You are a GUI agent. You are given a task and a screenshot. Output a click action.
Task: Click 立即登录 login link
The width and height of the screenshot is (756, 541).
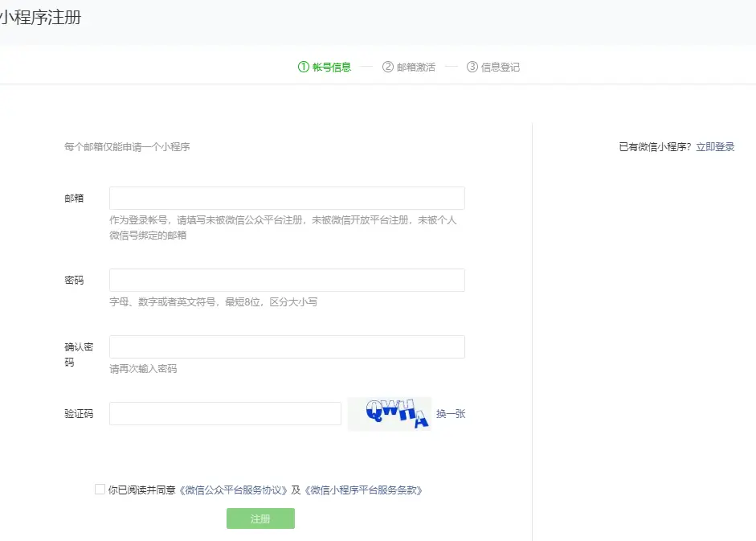pos(715,147)
